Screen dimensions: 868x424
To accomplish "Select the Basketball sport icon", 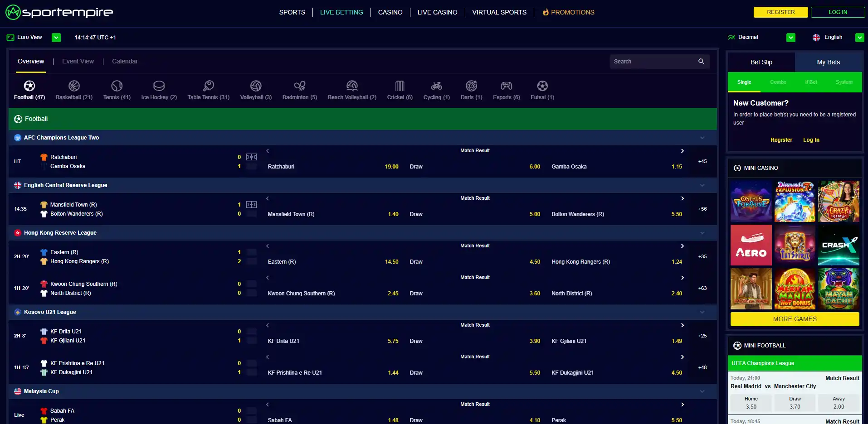I will pos(74,86).
